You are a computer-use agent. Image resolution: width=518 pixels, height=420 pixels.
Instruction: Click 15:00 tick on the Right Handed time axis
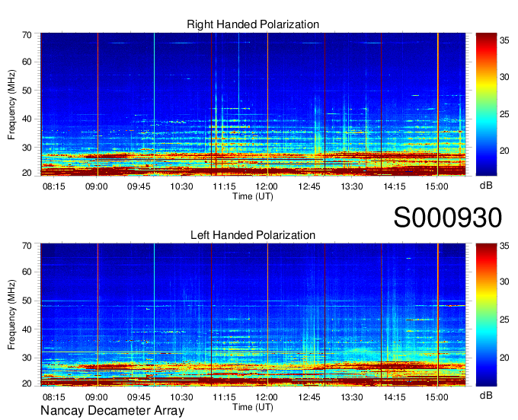point(436,186)
